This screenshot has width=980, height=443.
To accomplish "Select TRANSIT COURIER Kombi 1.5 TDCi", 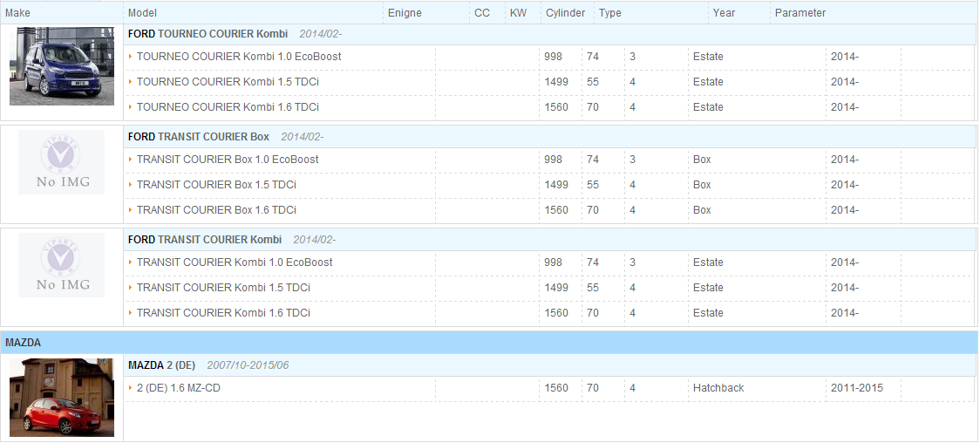I will (224, 288).
